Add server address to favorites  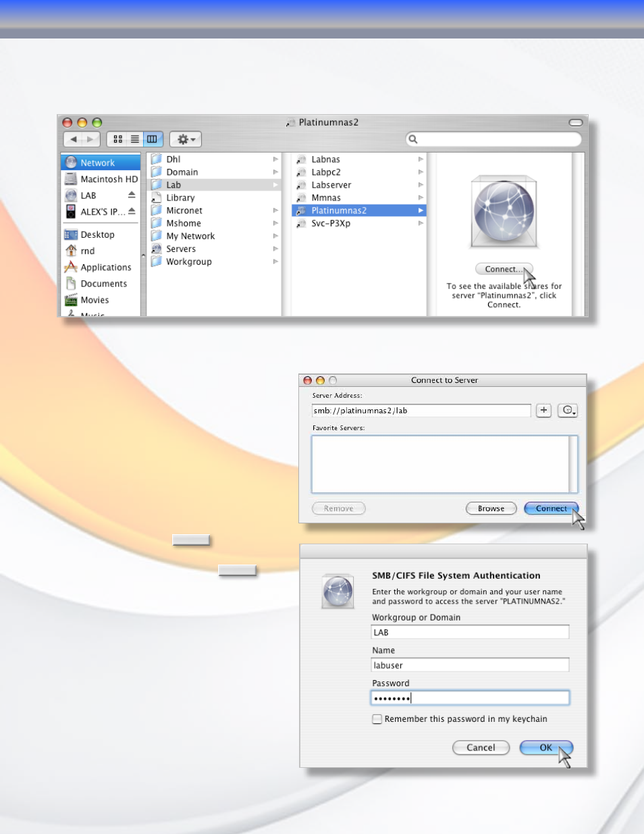click(543, 411)
